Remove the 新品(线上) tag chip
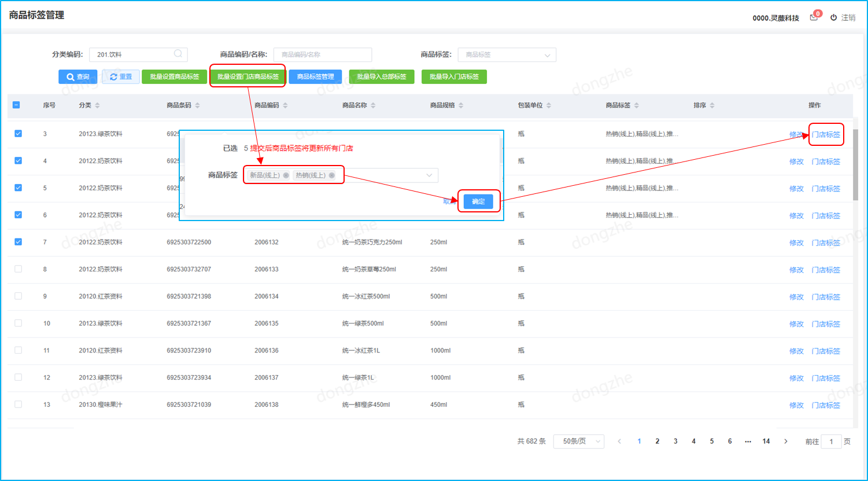Viewport: 868px width, 481px height. pos(286,175)
